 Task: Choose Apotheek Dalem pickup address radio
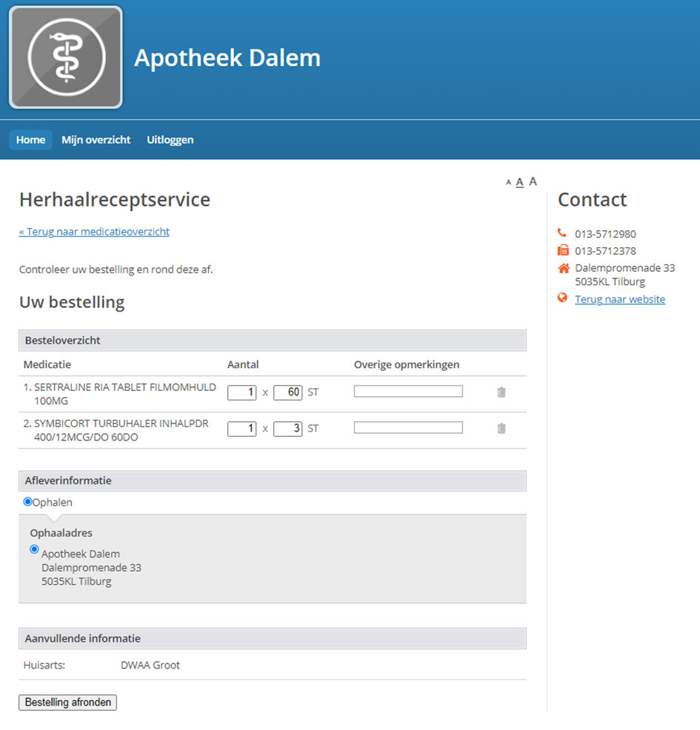point(34,549)
